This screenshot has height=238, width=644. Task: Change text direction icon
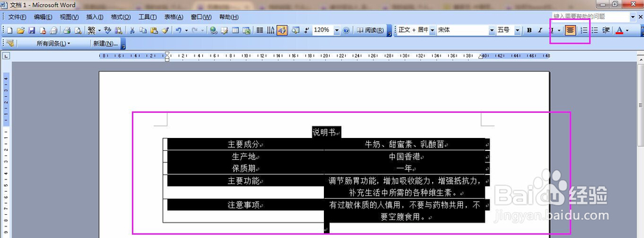coord(270,30)
